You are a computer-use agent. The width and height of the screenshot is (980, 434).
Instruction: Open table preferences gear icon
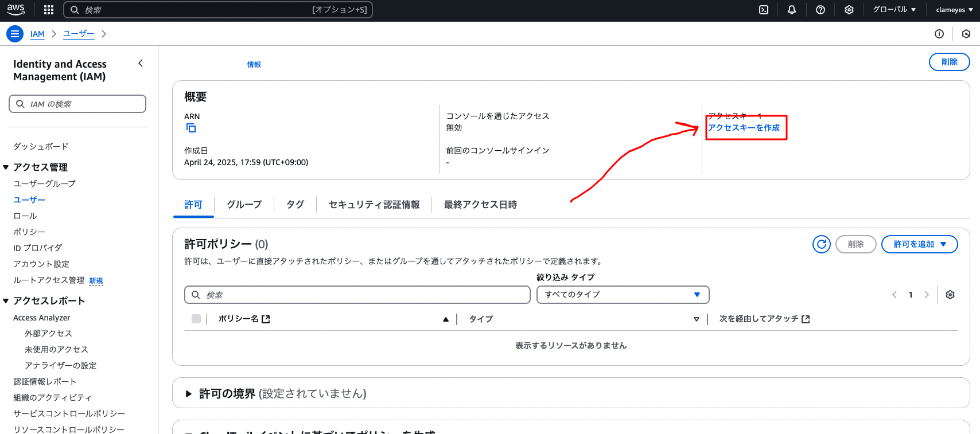(950, 295)
